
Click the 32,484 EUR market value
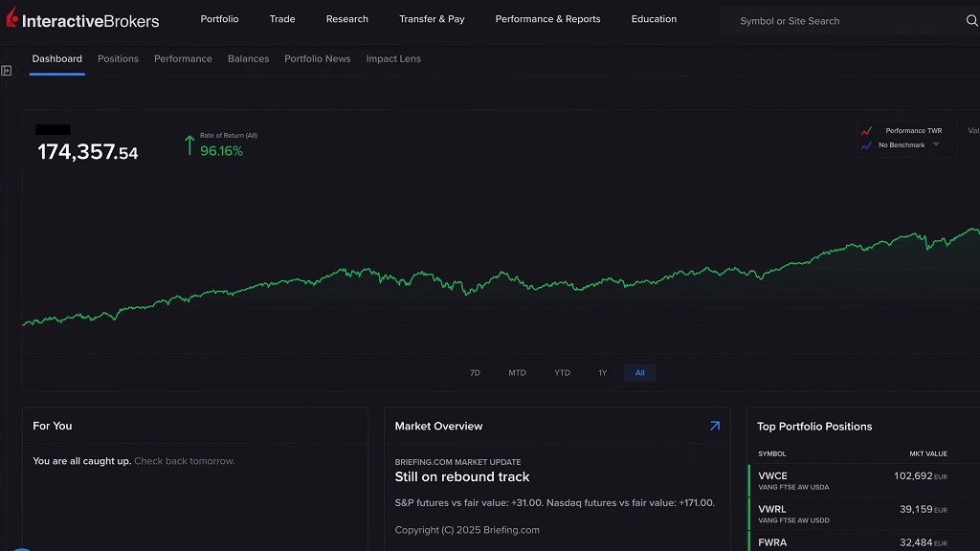pyautogui.click(x=924, y=542)
